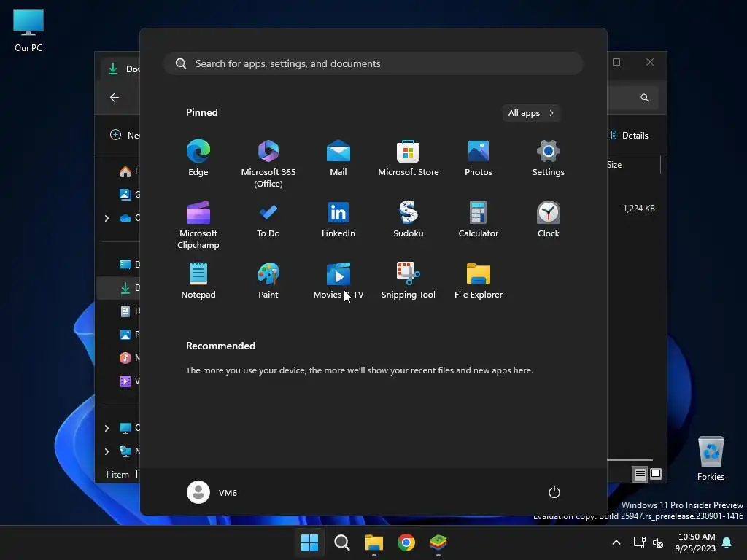This screenshot has height=560, width=747.
Task: Click the New button in File Explorer
Action: (125, 135)
